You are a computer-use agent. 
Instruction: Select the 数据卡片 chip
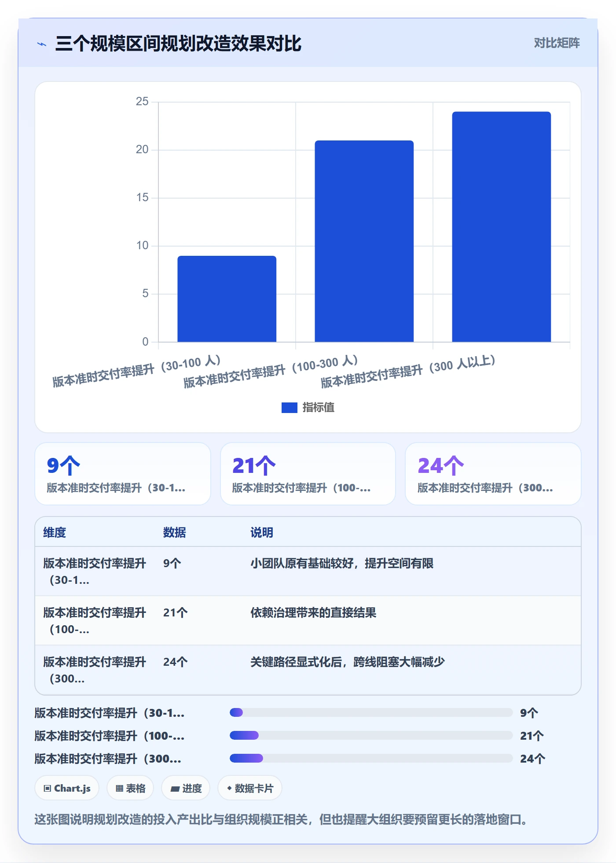pyautogui.click(x=250, y=788)
